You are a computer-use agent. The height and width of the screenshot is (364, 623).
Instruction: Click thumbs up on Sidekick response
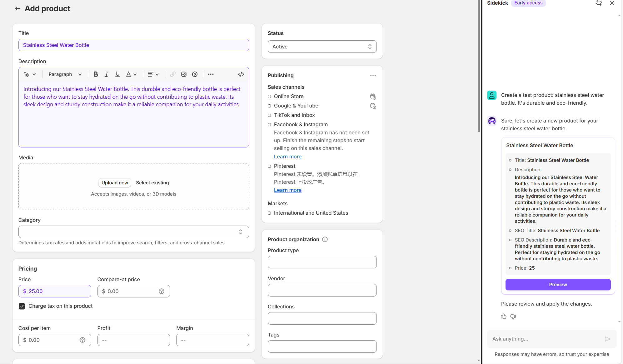pos(503,317)
